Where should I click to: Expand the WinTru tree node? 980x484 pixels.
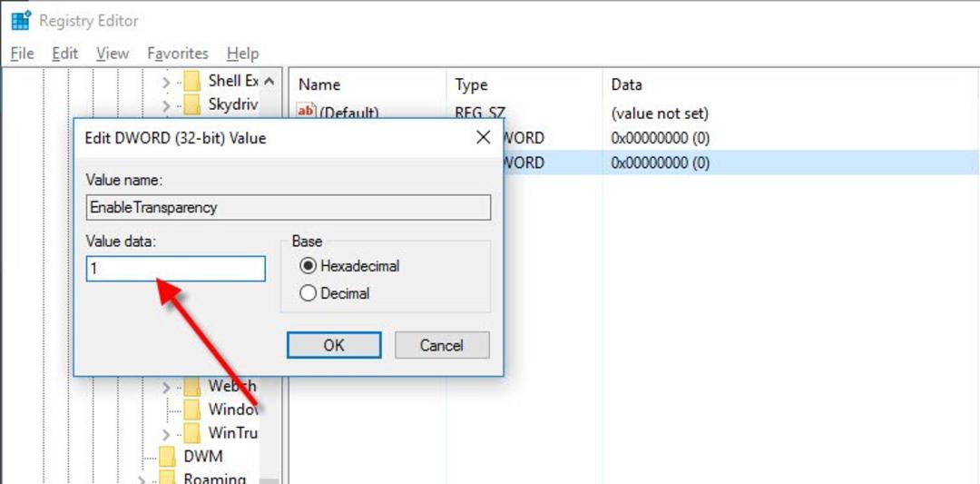(166, 433)
